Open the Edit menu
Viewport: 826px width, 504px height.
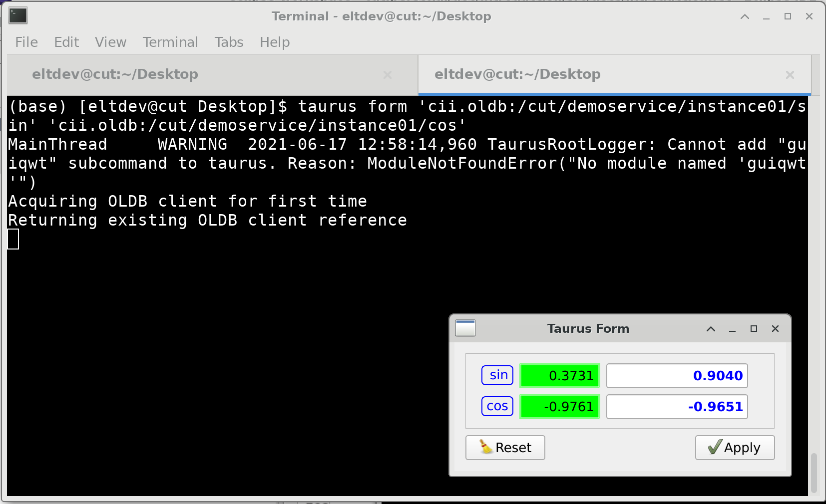point(66,42)
